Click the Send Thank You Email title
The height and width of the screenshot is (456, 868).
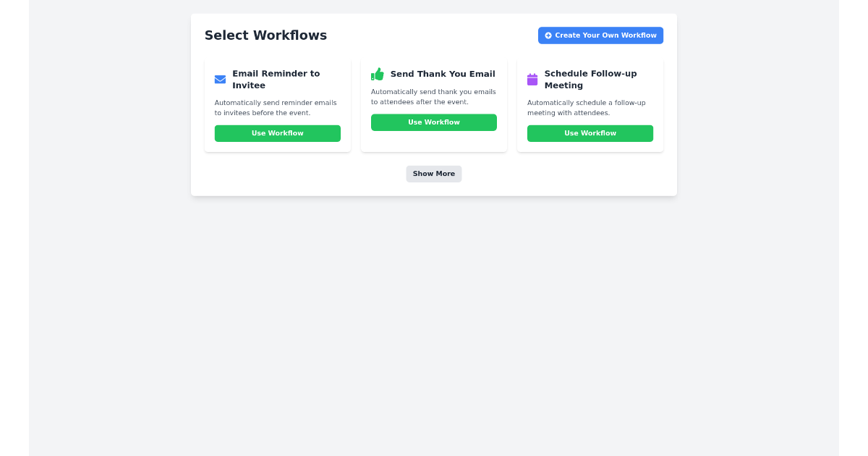(443, 73)
